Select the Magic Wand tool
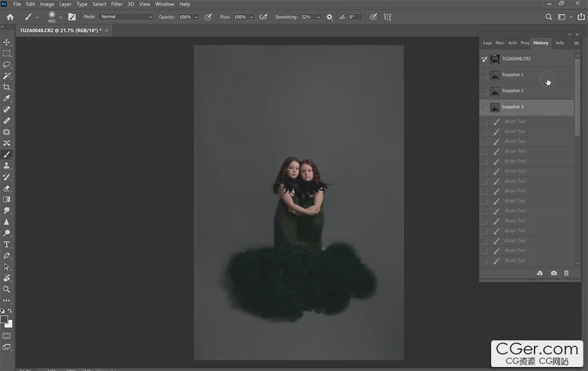Image resolution: width=588 pixels, height=371 pixels. (x=7, y=76)
